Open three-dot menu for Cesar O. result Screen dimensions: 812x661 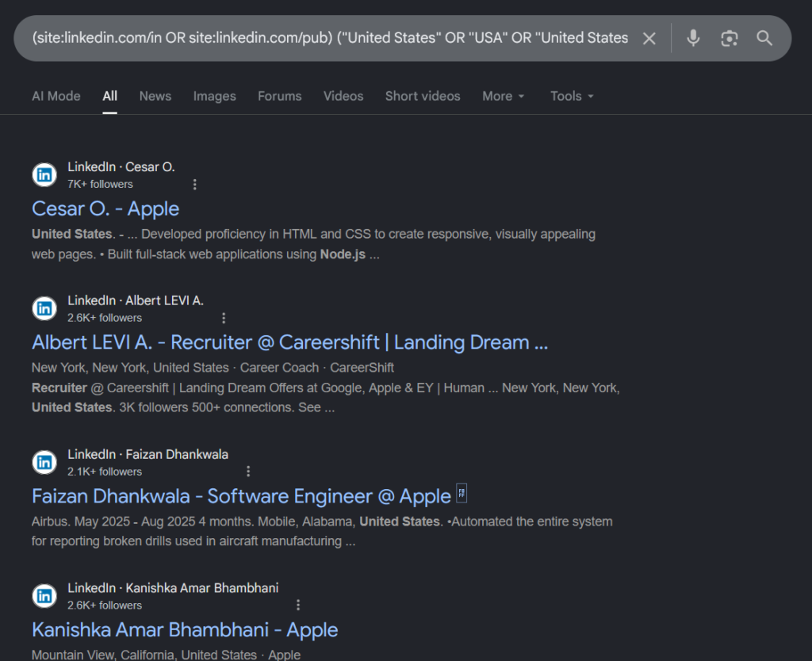pos(195,185)
